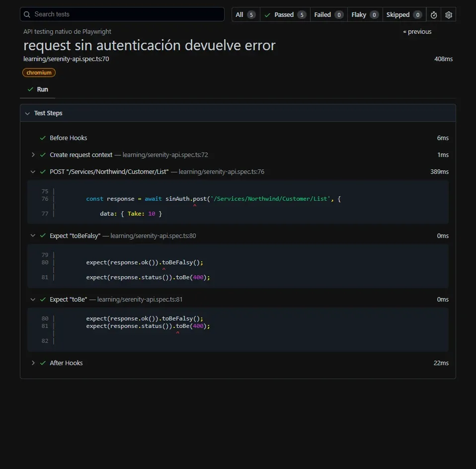The width and height of the screenshot is (476, 469).
Task: Collapse the Expect "toBe" step
Action: pos(33,299)
